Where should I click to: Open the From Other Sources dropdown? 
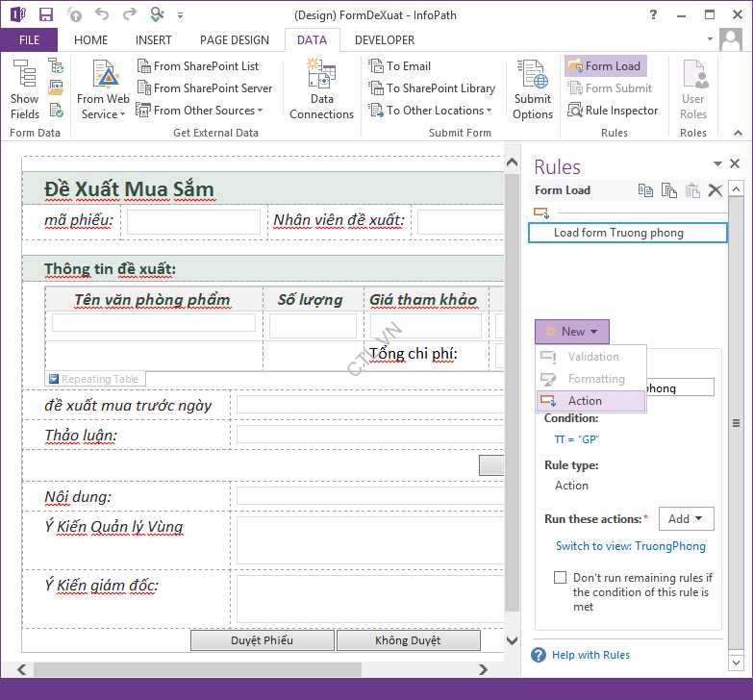[200, 111]
